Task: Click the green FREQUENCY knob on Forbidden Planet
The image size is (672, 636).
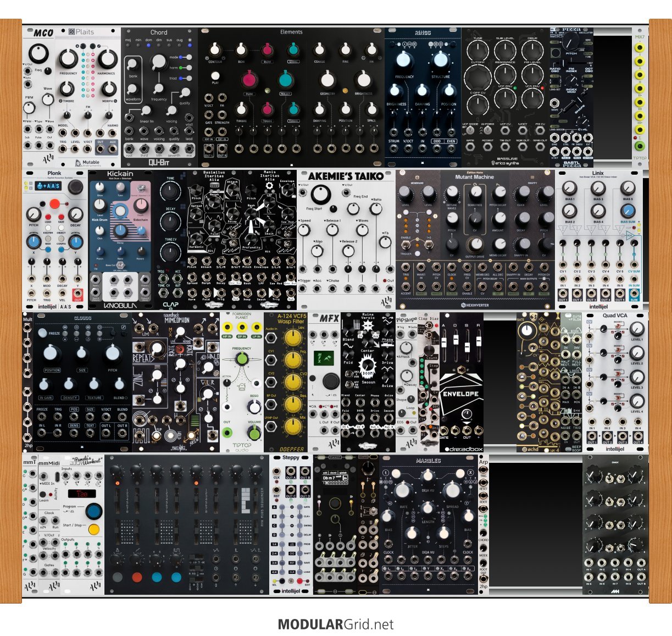Action: pyautogui.click(x=241, y=359)
